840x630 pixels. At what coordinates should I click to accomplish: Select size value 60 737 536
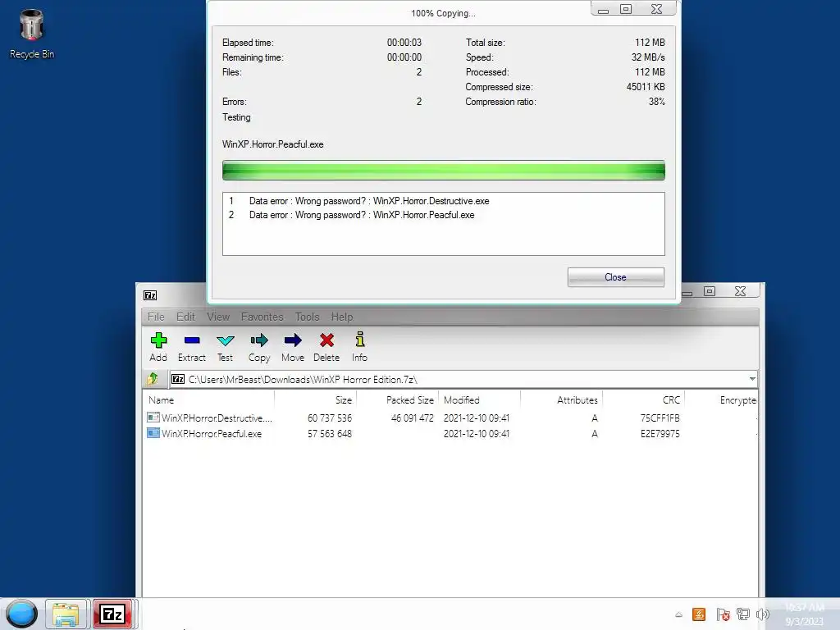pos(330,418)
